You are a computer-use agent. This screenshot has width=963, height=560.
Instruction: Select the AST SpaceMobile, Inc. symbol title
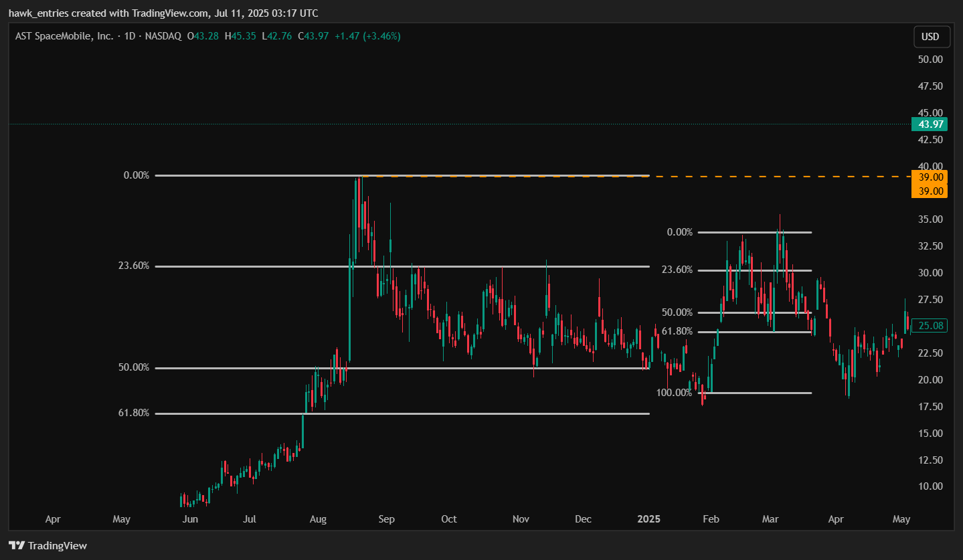64,36
